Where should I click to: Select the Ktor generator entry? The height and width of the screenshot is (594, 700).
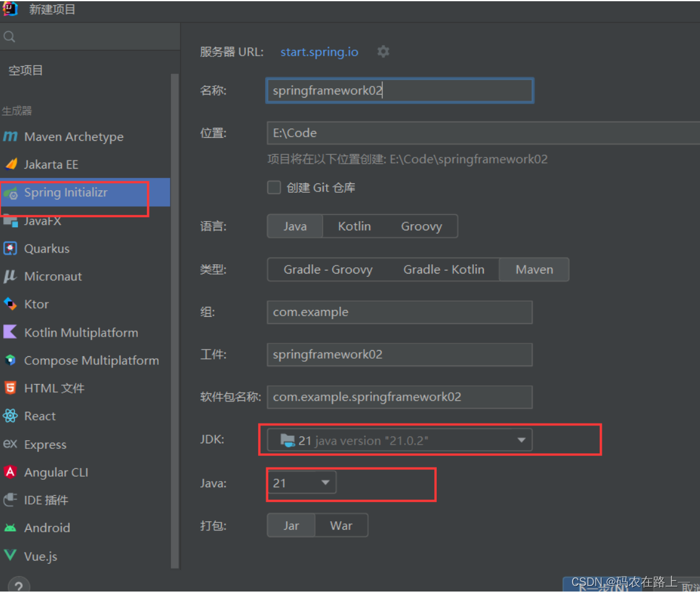[x=85, y=304]
